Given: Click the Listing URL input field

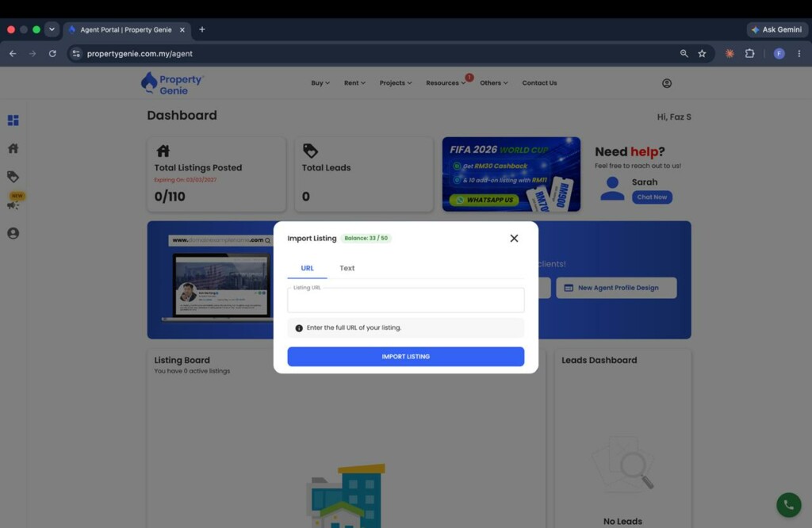Looking at the screenshot, I should [x=405, y=300].
